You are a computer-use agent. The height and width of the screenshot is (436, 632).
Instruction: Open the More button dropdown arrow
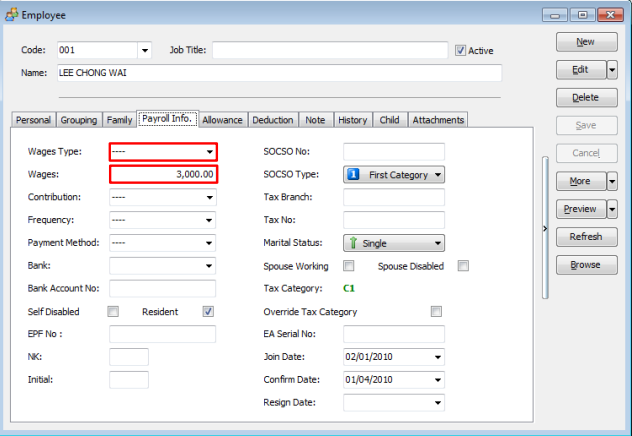tap(612, 182)
